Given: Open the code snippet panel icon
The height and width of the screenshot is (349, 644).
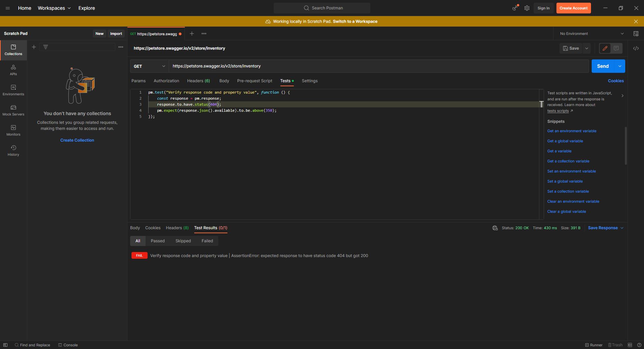Looking at the screenshot, I should [636, 48].
